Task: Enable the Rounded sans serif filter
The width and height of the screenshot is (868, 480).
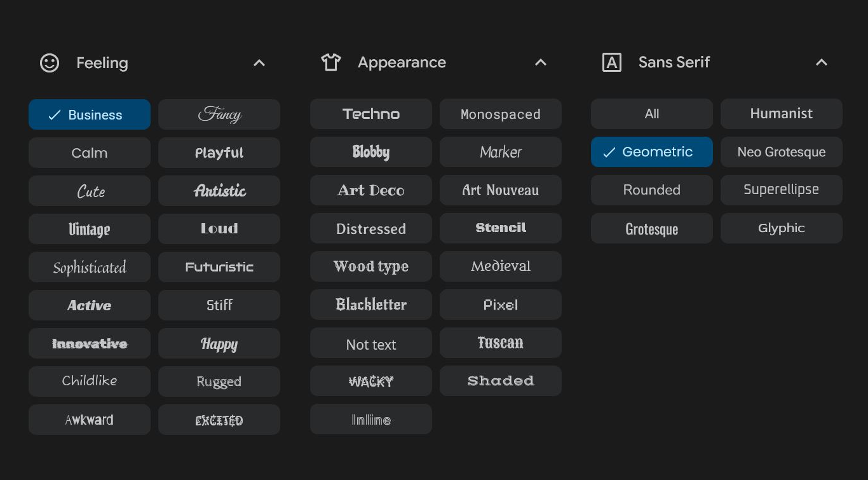Action: click(x=651, y=189)
